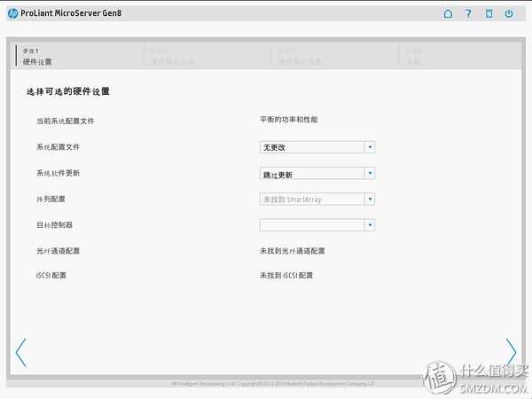This screenshot has height=399, width=532.
Task: Select the 步骤1 硬件设置 step tab
Action: pos(80,57)
